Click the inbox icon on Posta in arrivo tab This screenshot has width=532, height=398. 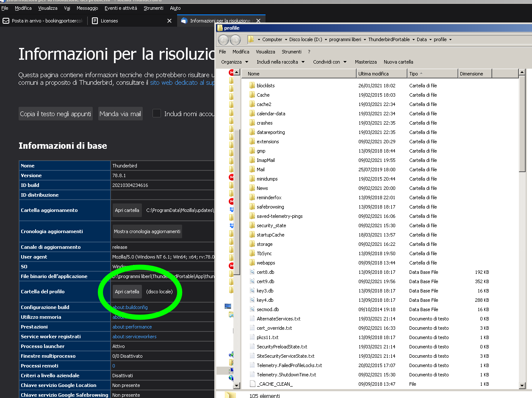tap(6, 21)
